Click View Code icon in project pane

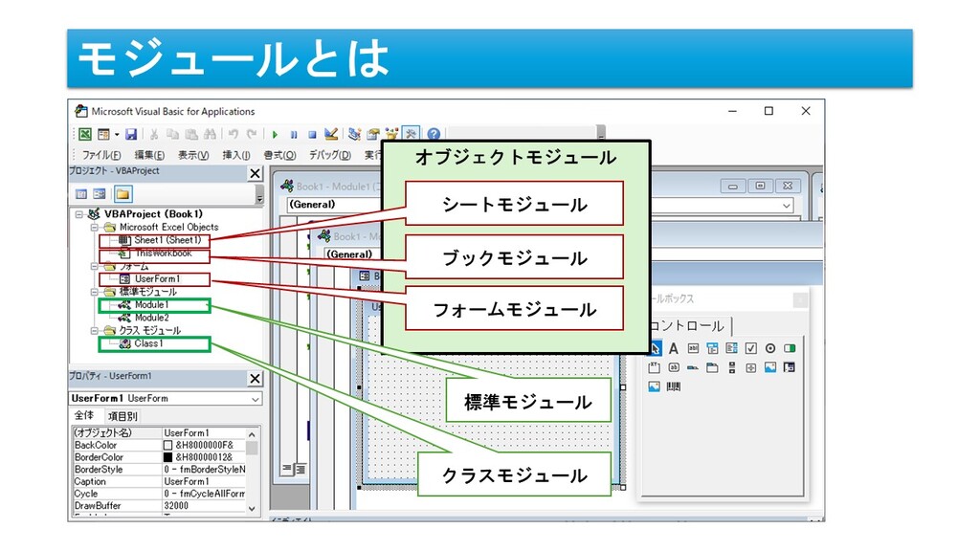coord(81,194)
